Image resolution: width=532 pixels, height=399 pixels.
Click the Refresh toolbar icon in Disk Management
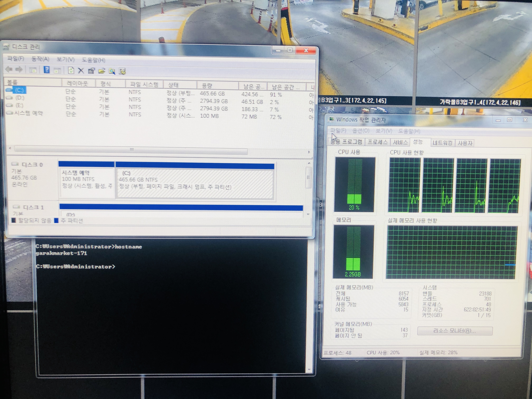71,70
